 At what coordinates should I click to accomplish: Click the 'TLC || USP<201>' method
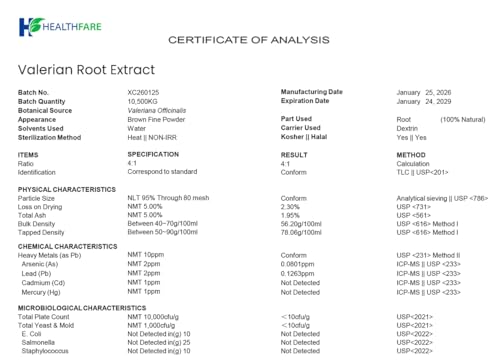click(x=422, y=172)
